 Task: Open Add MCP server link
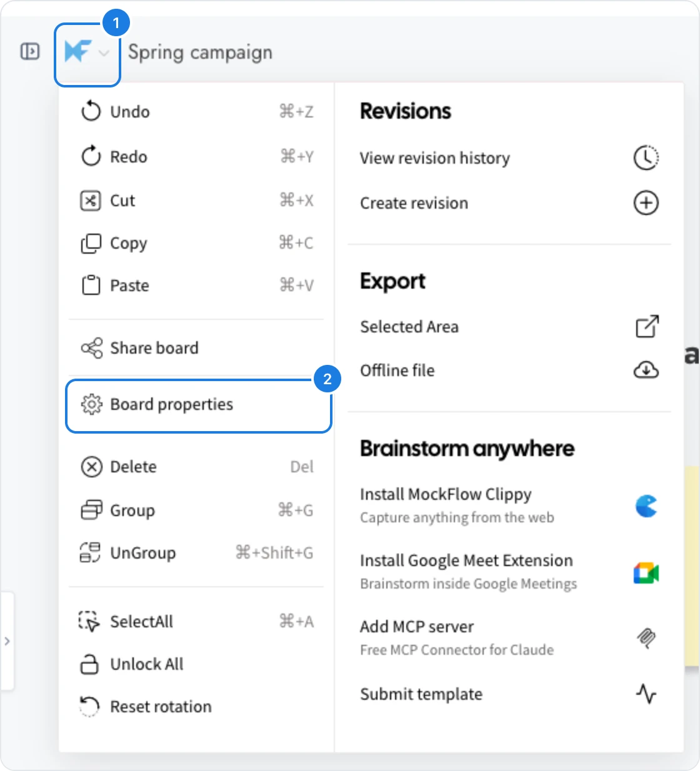tap(417, 627)
